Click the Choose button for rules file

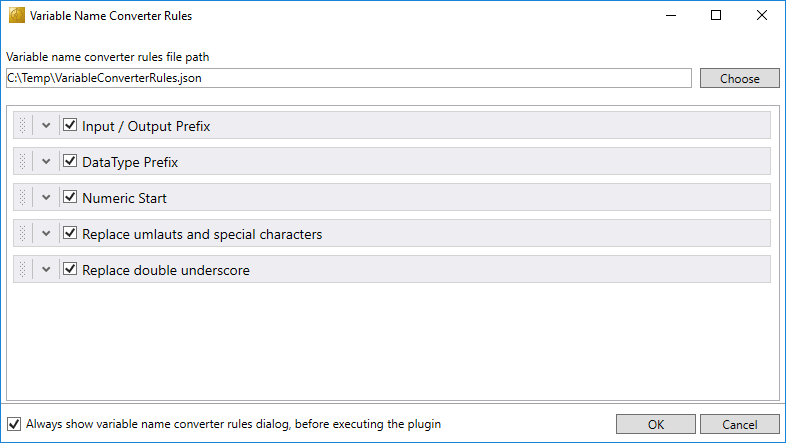pos(739,78)
